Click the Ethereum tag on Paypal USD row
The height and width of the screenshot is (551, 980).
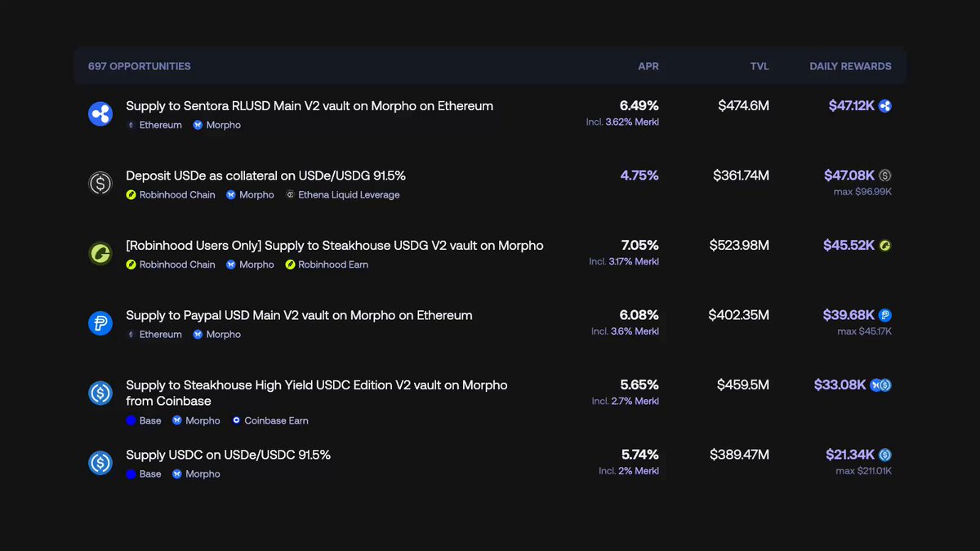(x=154, y=335)
